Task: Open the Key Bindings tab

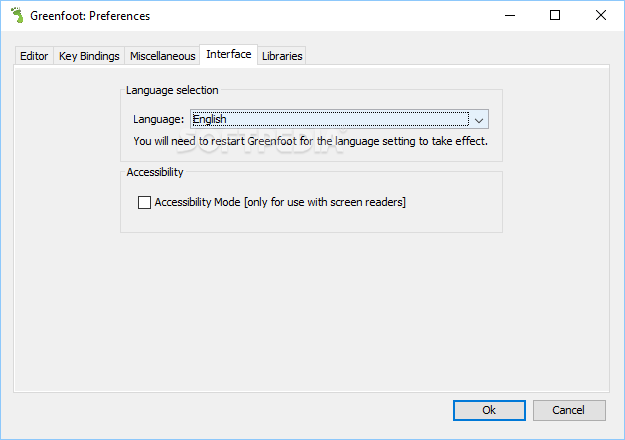Action: point(89,56)
